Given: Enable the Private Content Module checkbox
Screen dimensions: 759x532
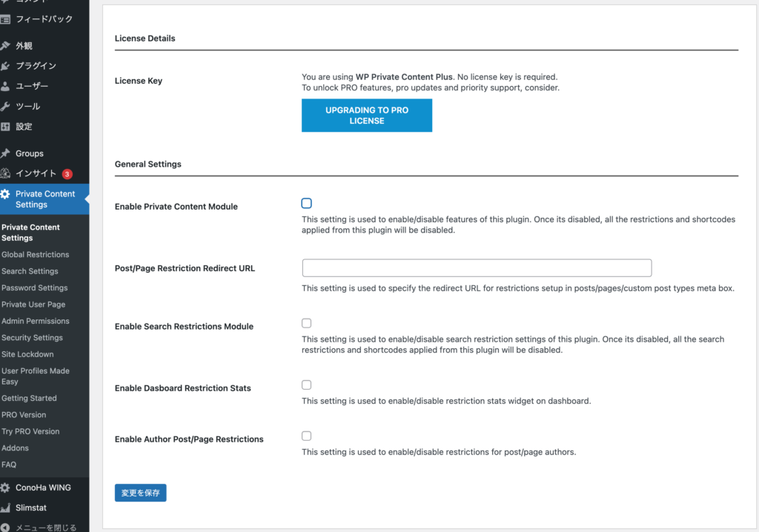Looking at the screenshot, I should pos(306,203).
